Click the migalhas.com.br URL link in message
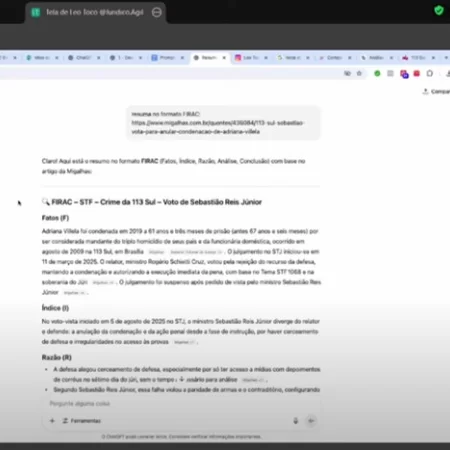 [x=217, y=127]
